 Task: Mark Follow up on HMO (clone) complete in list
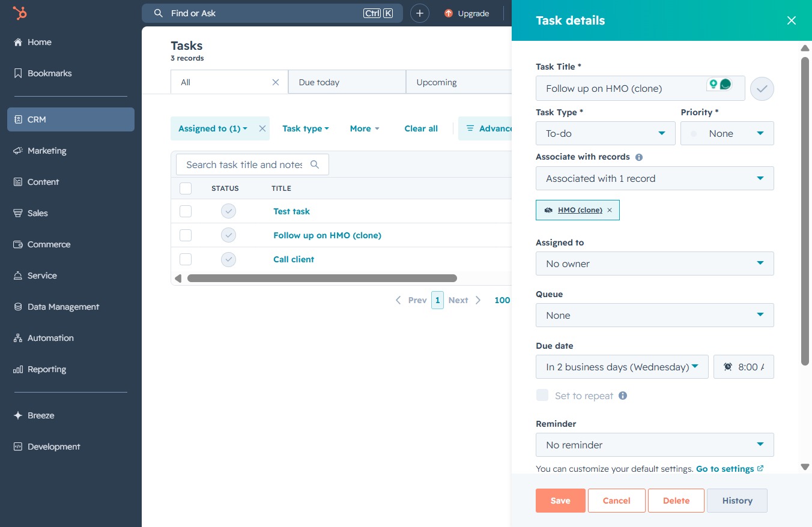228,235
